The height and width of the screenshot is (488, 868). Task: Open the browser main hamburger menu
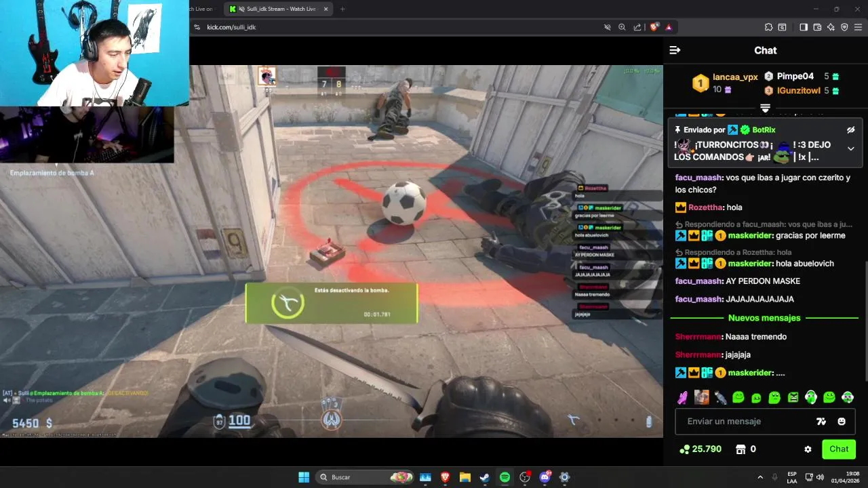click(x=858, y=27)
